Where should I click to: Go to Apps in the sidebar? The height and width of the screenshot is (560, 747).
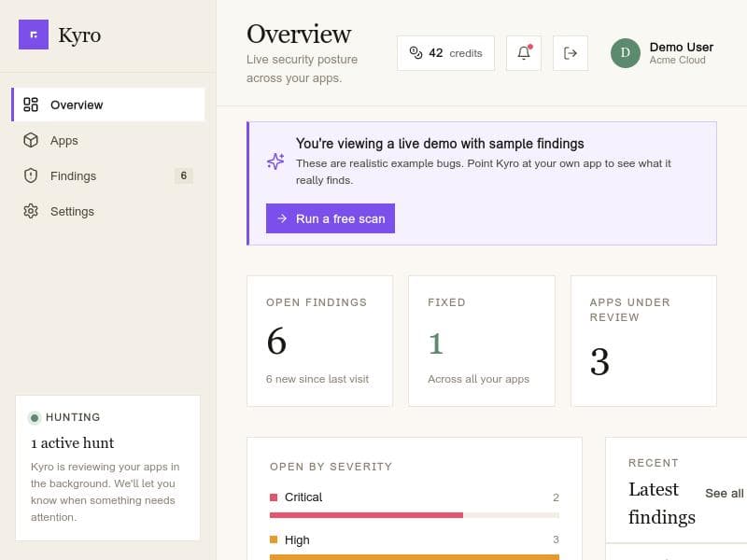point(108,141)
